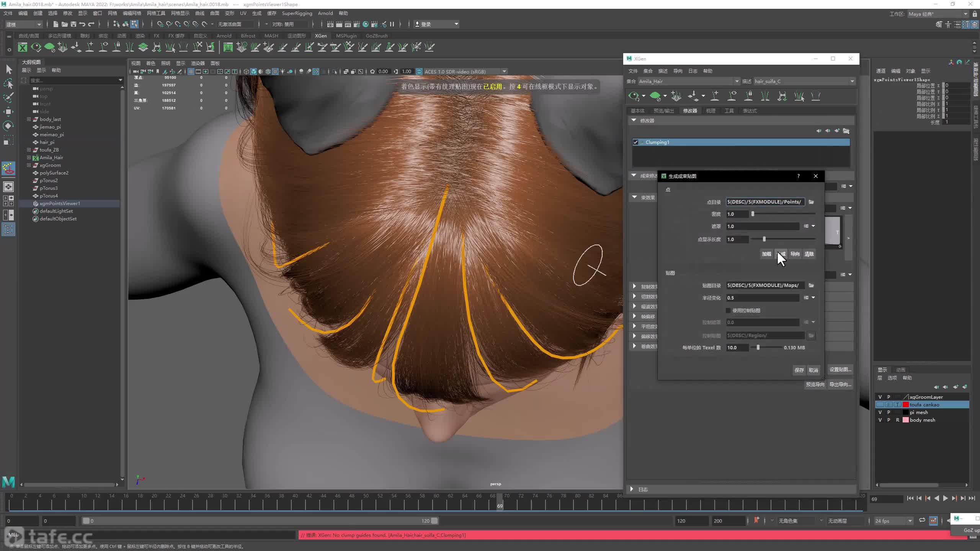
Task: Click the open scene folder icon
Action: pyautogui.click(x=64, y=24)
